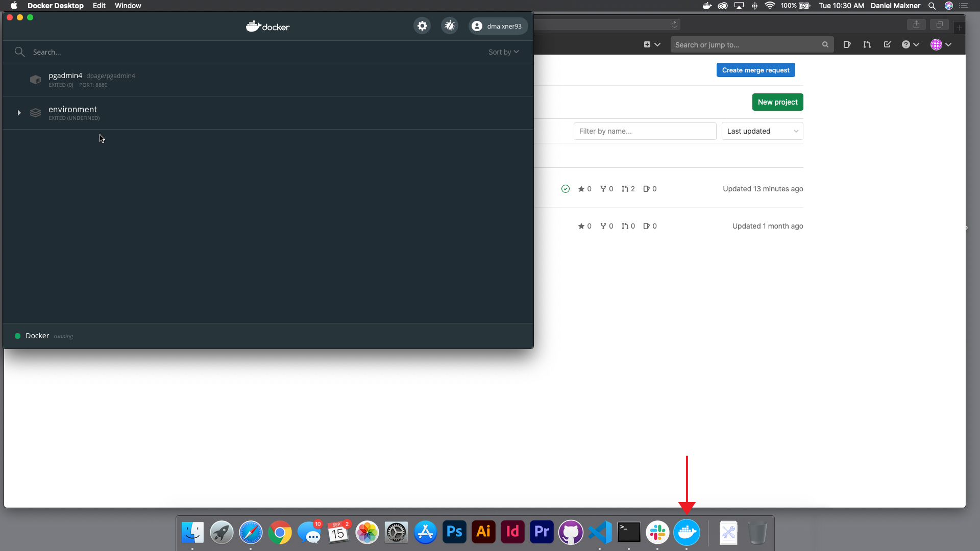Open the Docker whale icon in the Dock
This screenshot has width=980, height=551.
(687, 532)
